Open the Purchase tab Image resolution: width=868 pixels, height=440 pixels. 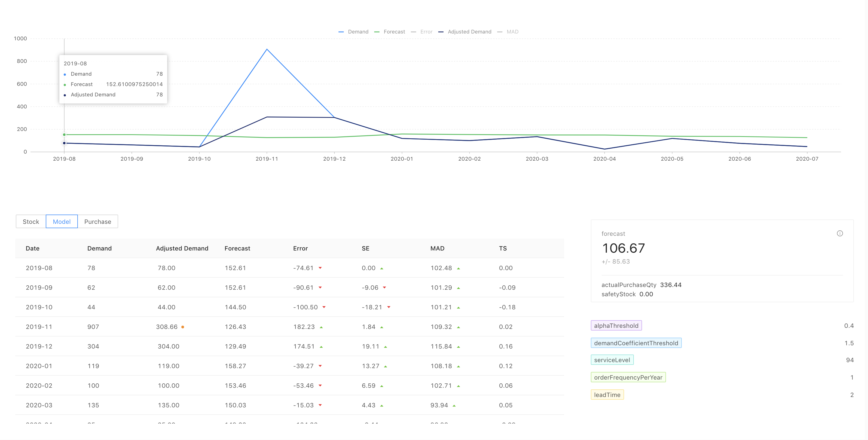point(97,222)
